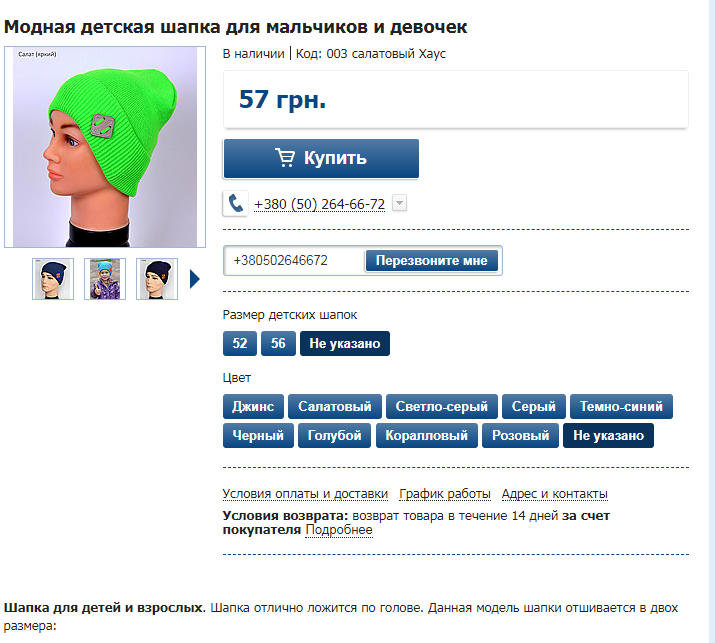Click the Перезвоните мне button
Screen dimensions: 715x643
tap(431, 260)
